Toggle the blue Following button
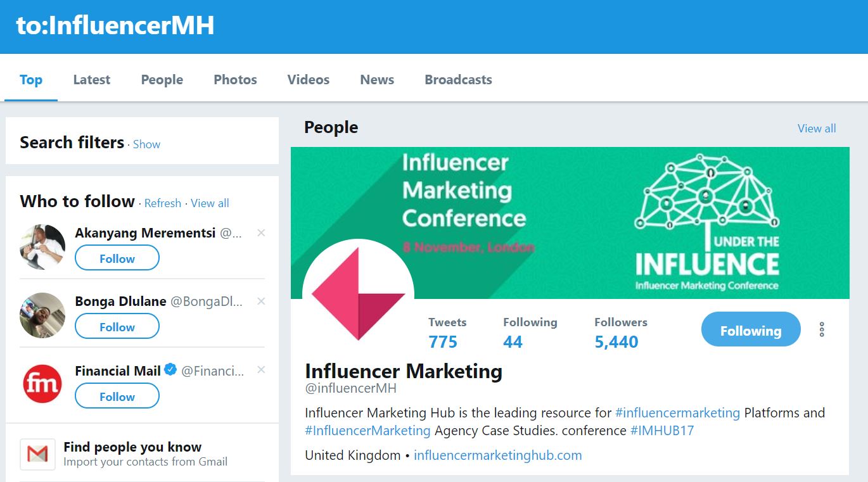The image size is (868, 482). pyautogui.click(x=750, y=330)
